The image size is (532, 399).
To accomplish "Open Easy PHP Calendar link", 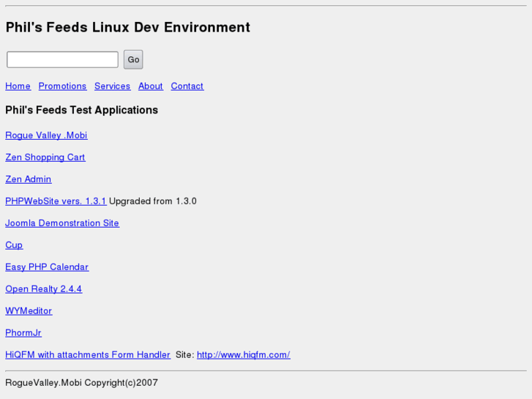I will (x=47, y=267).
